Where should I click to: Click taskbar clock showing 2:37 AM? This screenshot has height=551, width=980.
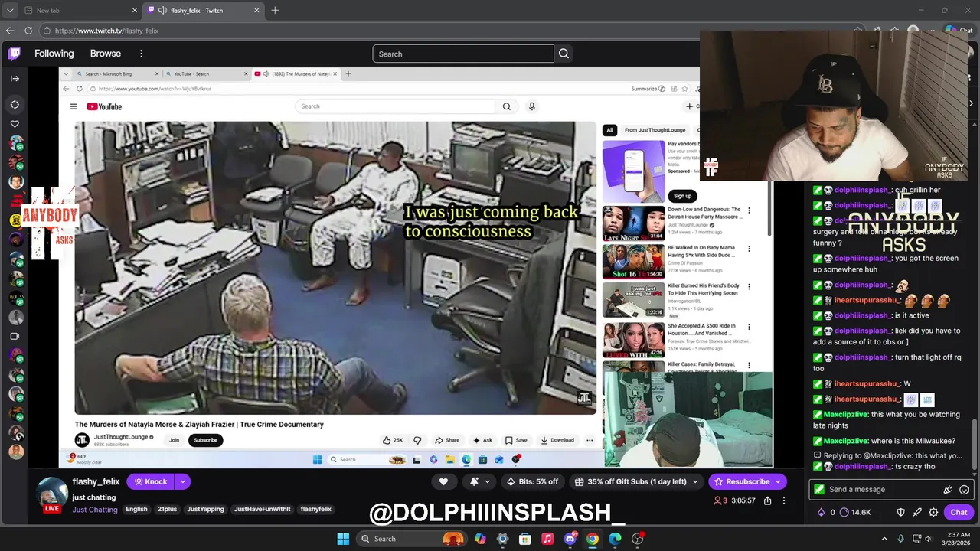(955, 539)
